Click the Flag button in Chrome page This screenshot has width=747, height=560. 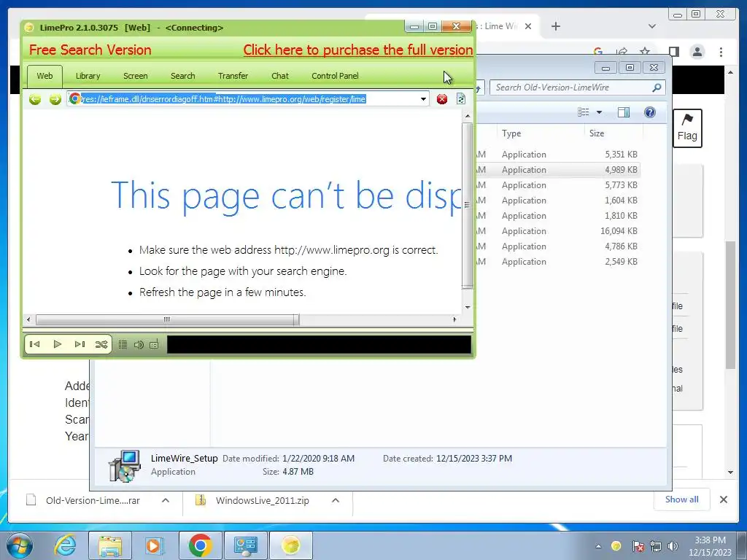[x=687, y=128]
